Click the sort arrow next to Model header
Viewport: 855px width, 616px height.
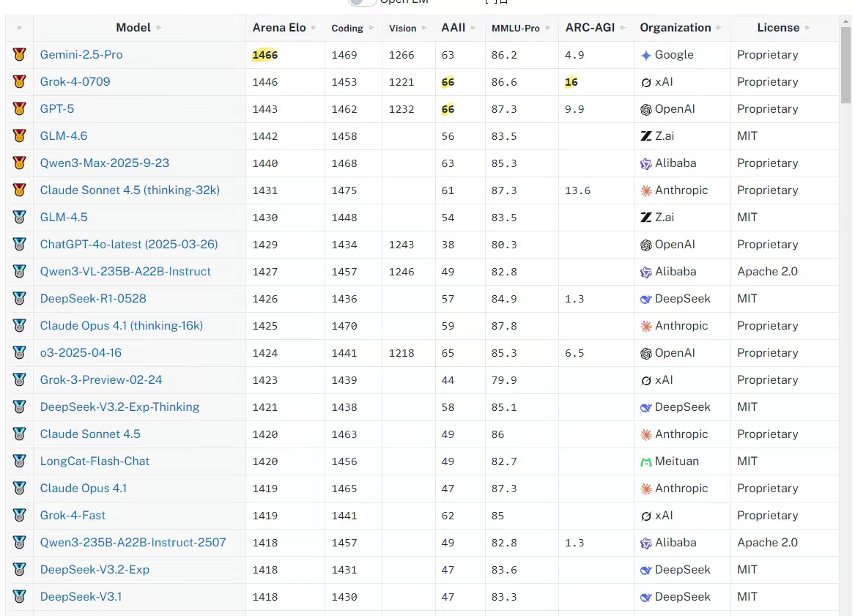point(159,28)
